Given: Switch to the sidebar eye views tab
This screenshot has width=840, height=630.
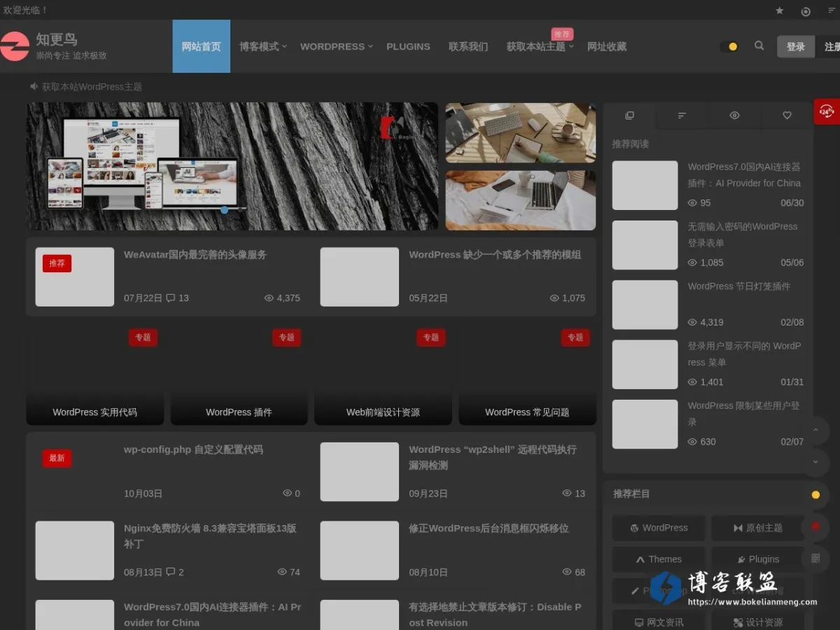Looking at the screenshot, I should pos(734,115).
